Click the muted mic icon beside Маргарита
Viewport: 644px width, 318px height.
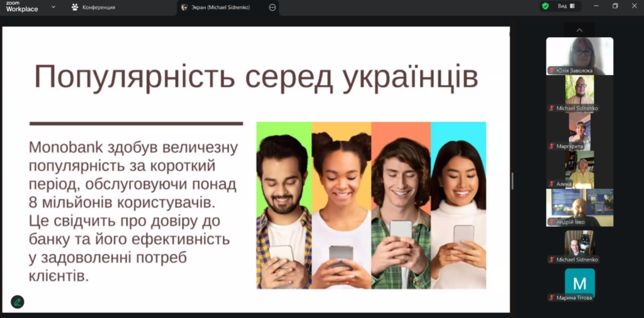552,146
